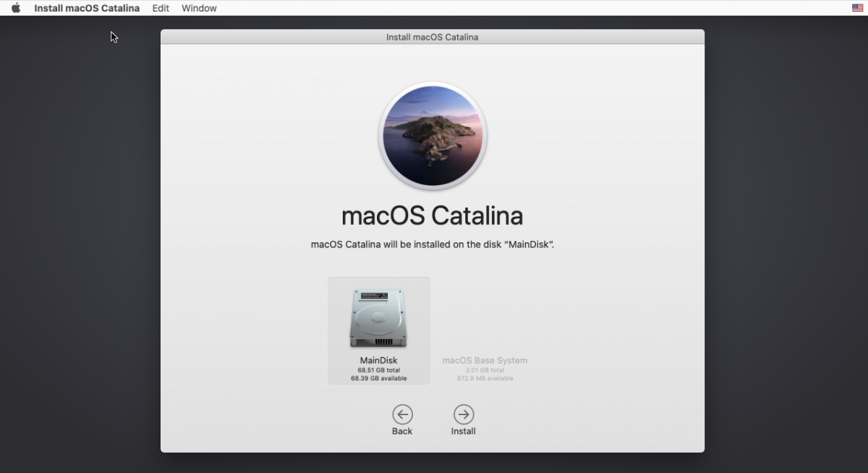
Task: Click the Back left-arrow circle icon
Action: [x=402, y=414]
